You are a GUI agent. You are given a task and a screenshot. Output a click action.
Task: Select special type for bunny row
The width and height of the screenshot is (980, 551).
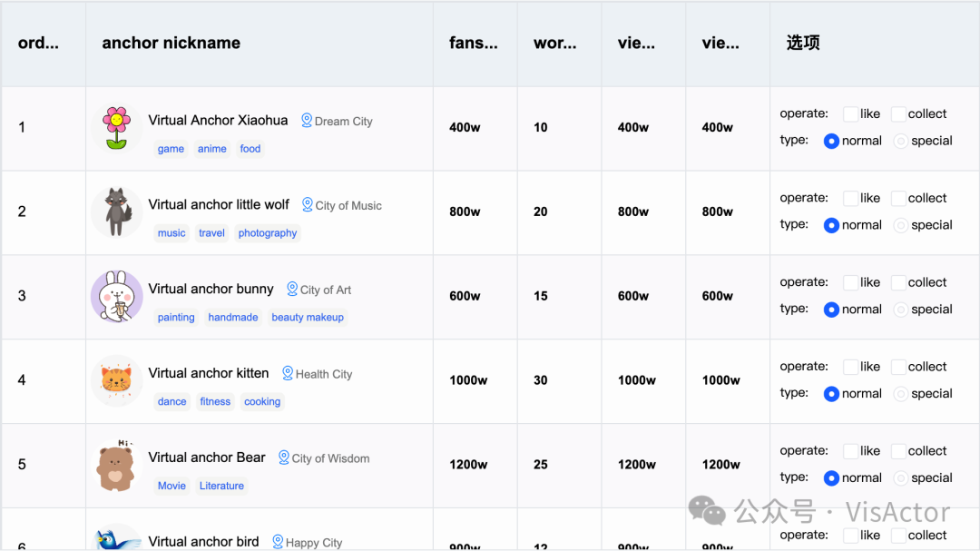901,310
